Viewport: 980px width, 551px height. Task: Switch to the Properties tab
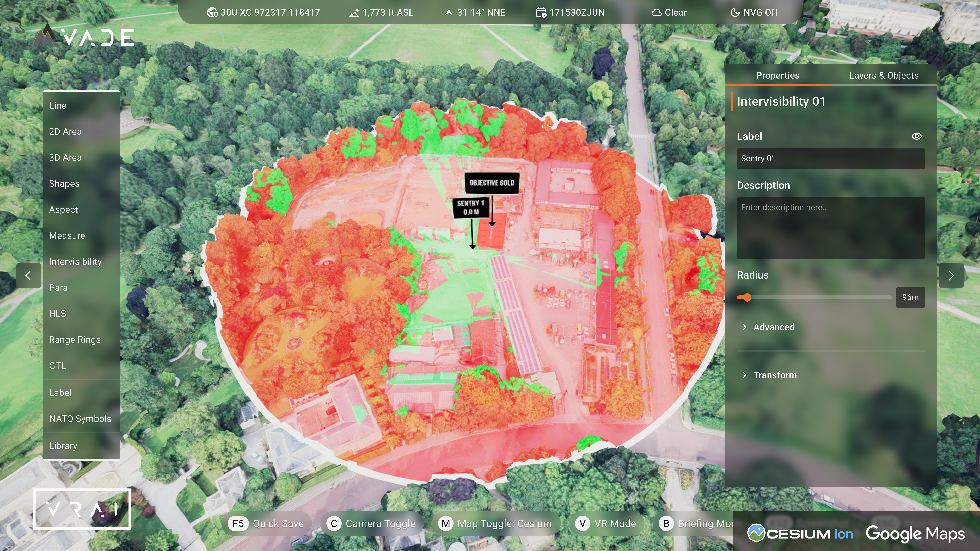point(778,75)
